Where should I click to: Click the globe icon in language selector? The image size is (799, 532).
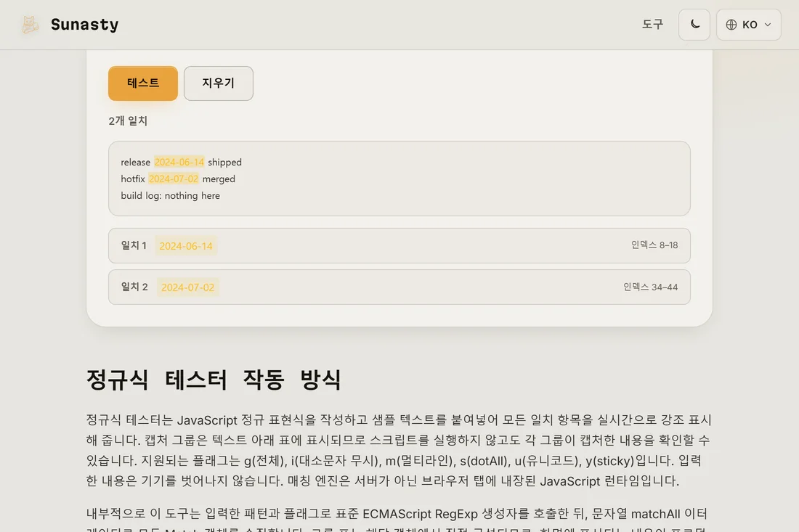(731, 25)
